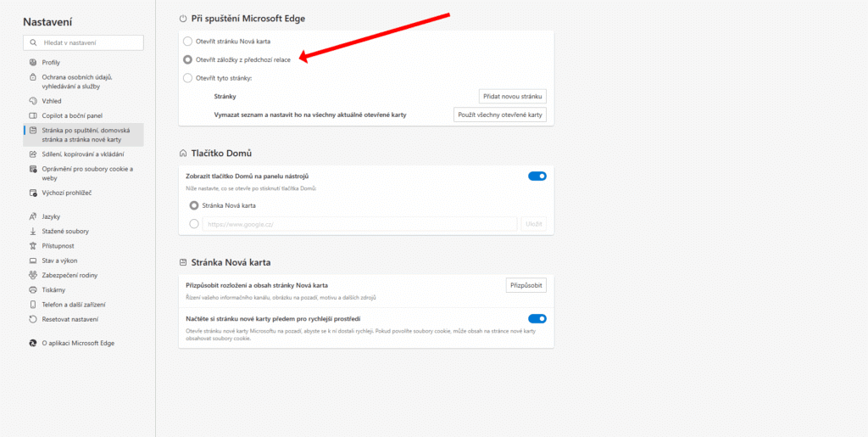
Task: Click the Copilot a boční panel icon
Action: (31, 115)
